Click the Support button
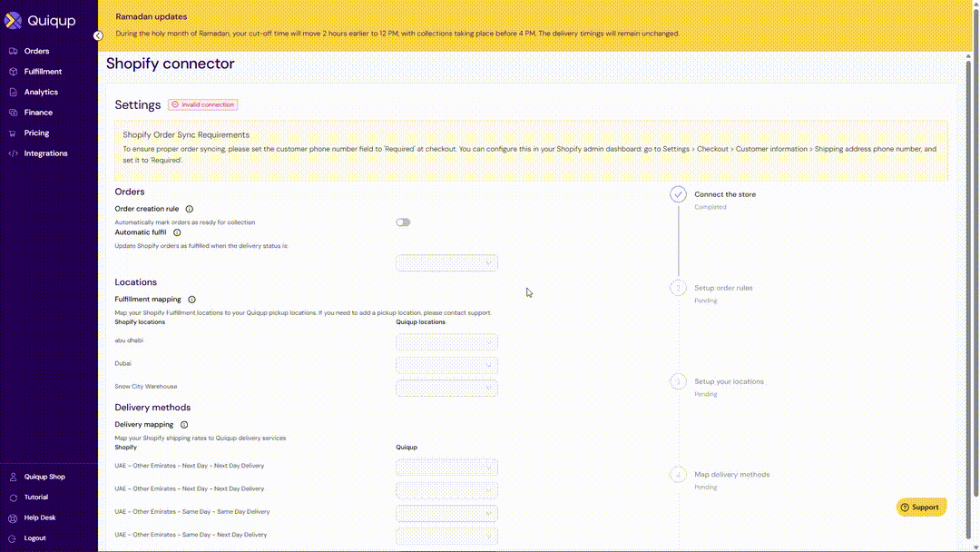The height and width of the screenshot is (552, 980). click(x=921, y=507)
